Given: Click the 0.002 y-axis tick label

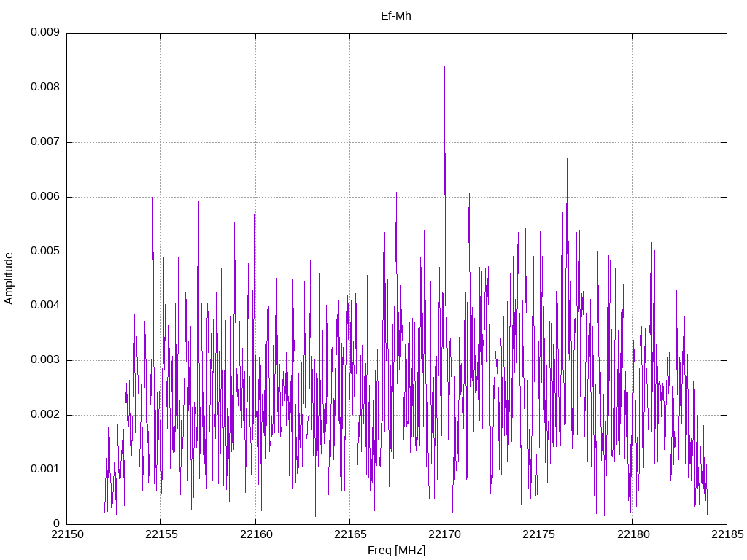Looking at the screenshot, I should point(45,414).
